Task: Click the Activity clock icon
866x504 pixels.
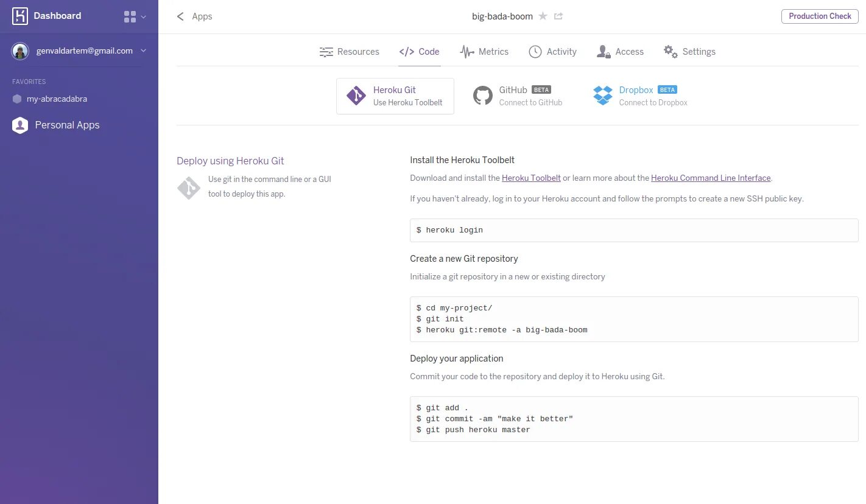Action: tap(535, 52)
